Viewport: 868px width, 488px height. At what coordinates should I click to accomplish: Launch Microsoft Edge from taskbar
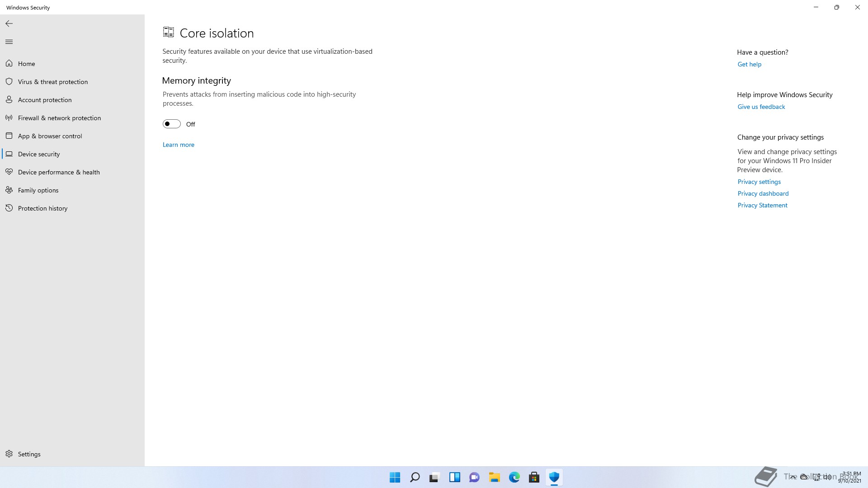514,477
